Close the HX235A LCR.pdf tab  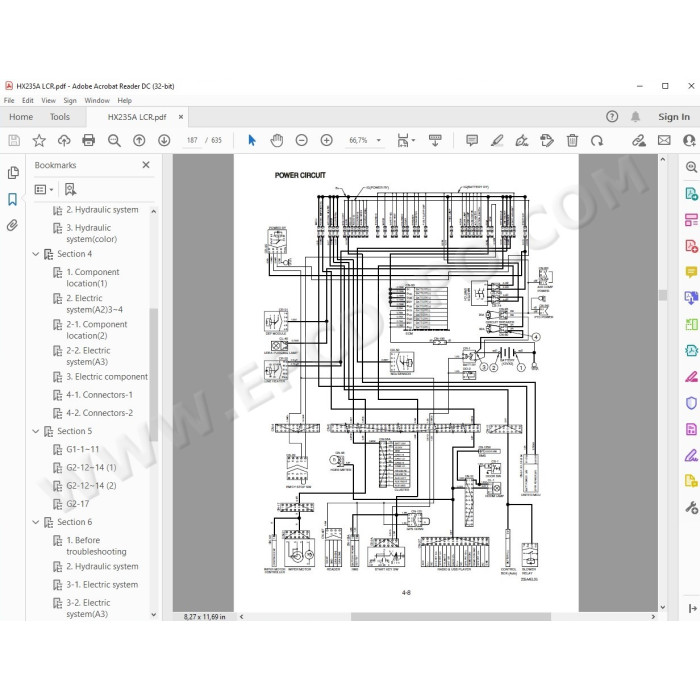tap(181, 117)
